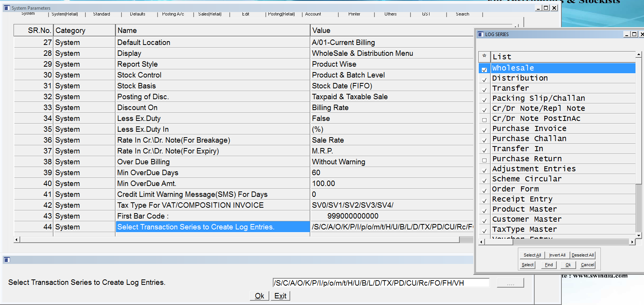Click the series value input field
Screen dimensions: 644x305
[x=381, y=283]
